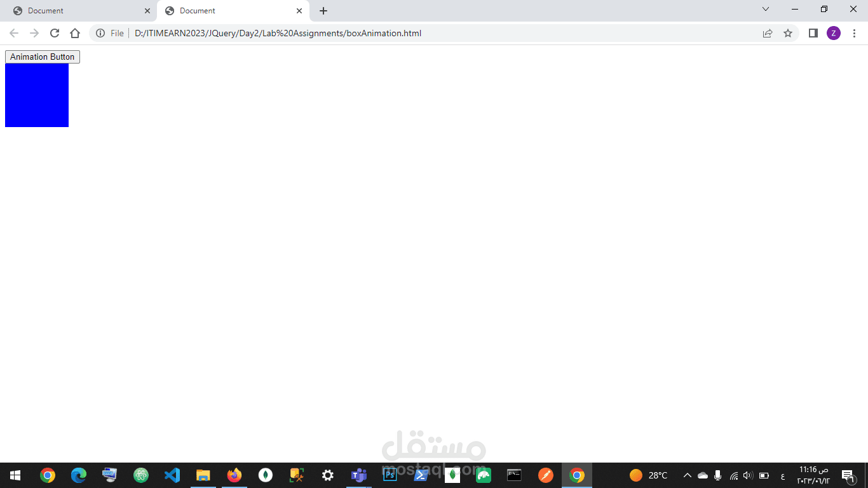Launch Microsoft Edge from the taskbar
Image resolution: width=868 pixels, height=488 pixels.
pos(78,475)
